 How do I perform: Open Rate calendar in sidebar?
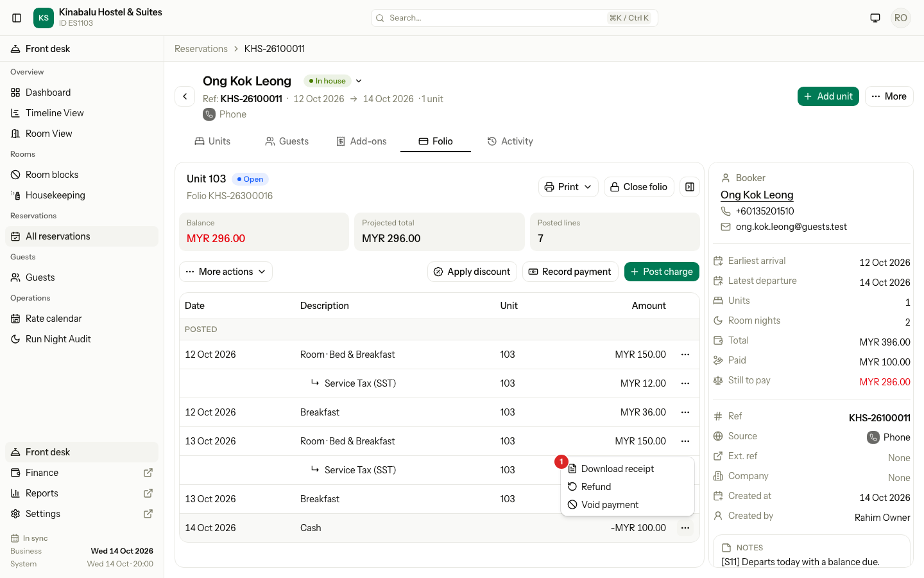(x=82, y=319)
